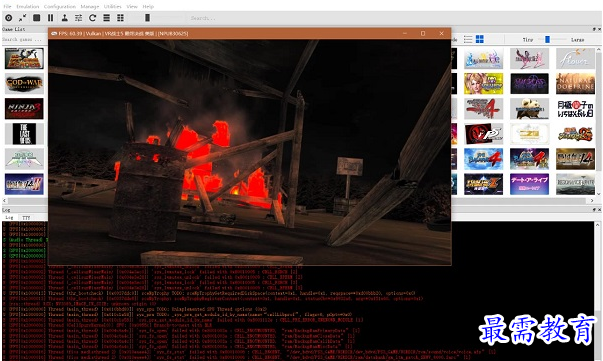603x361 pixels.
Task: Minimize the game render window
Action: [x=405, y=33]
